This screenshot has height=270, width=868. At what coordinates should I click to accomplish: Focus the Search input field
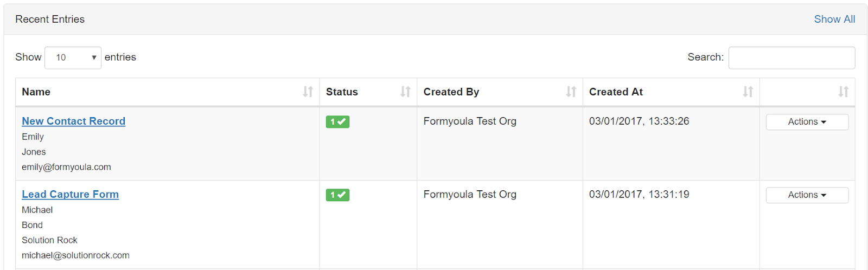(x=792, y=57)
